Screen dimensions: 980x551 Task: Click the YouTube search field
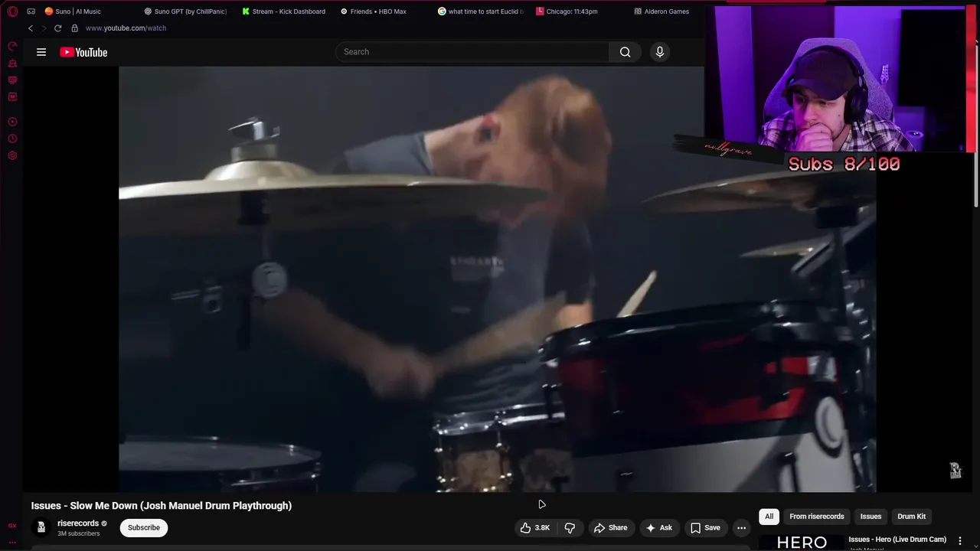472,52
